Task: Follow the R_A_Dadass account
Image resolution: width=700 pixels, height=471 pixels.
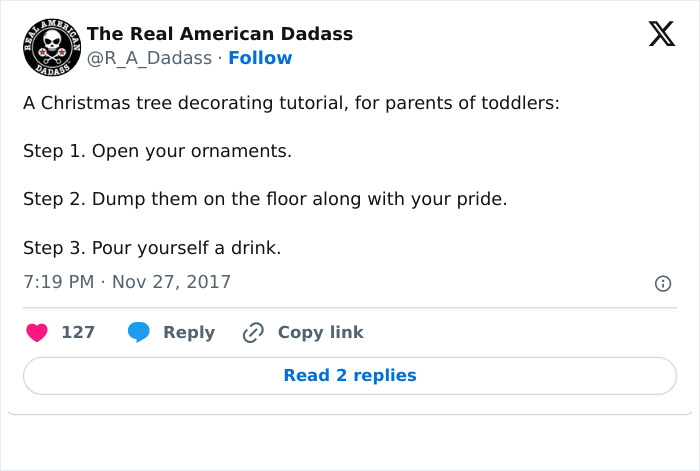Action: [x=260, y=58]
